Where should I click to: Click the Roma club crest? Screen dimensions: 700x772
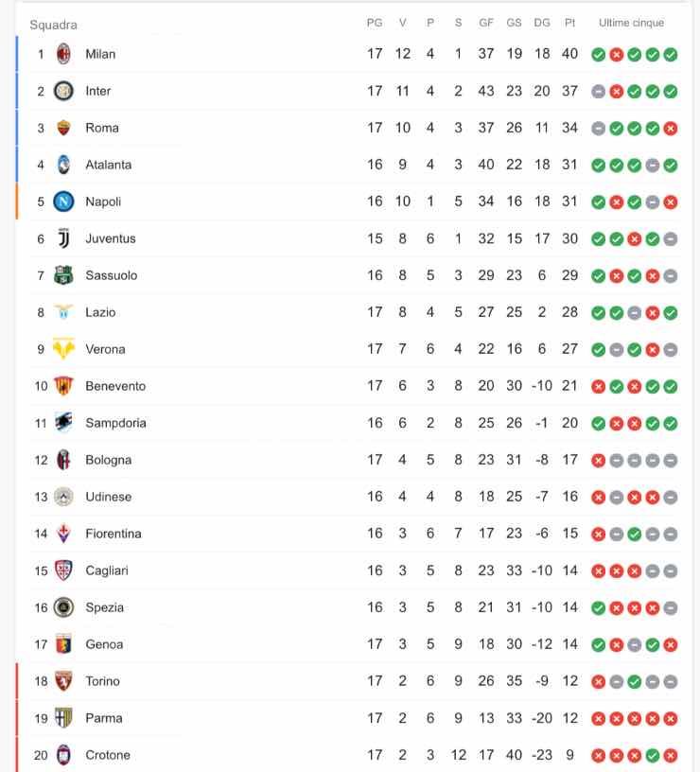click(63, 128)
